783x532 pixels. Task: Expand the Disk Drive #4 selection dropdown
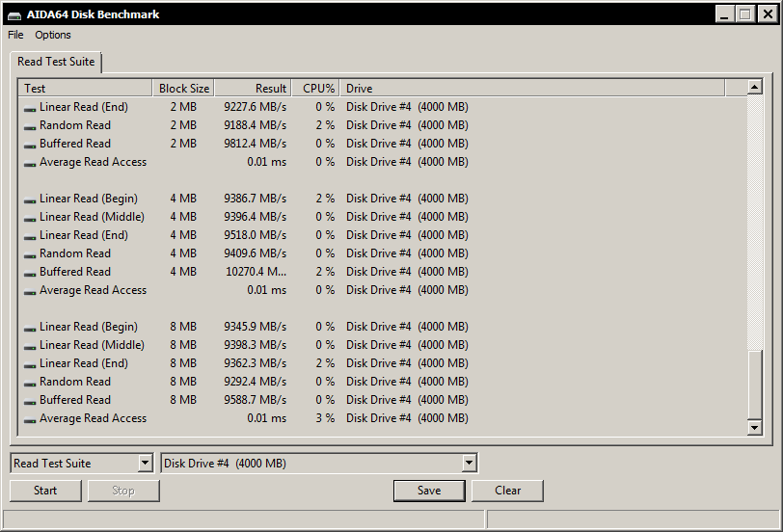coord(469,464)
